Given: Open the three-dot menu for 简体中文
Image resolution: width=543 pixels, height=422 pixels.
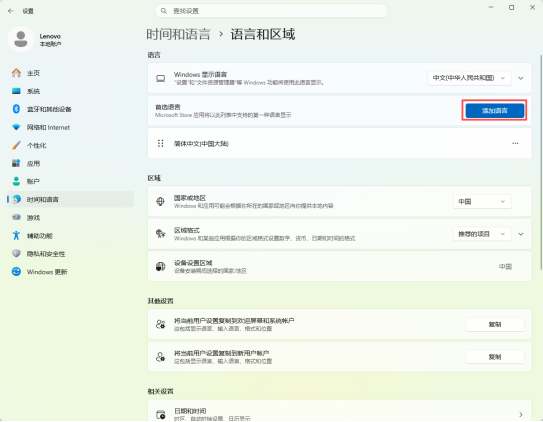Looking at the screenshot, I should [515, 143].
